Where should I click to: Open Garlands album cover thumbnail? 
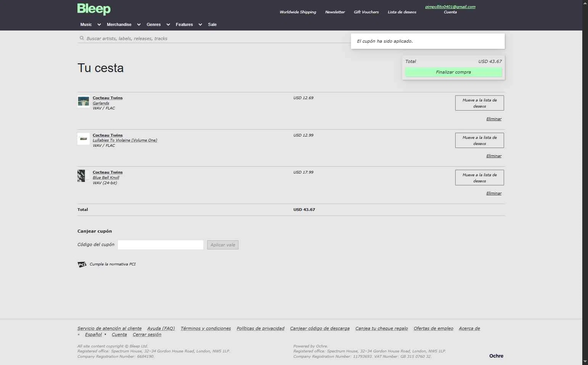tap(84, 101)
